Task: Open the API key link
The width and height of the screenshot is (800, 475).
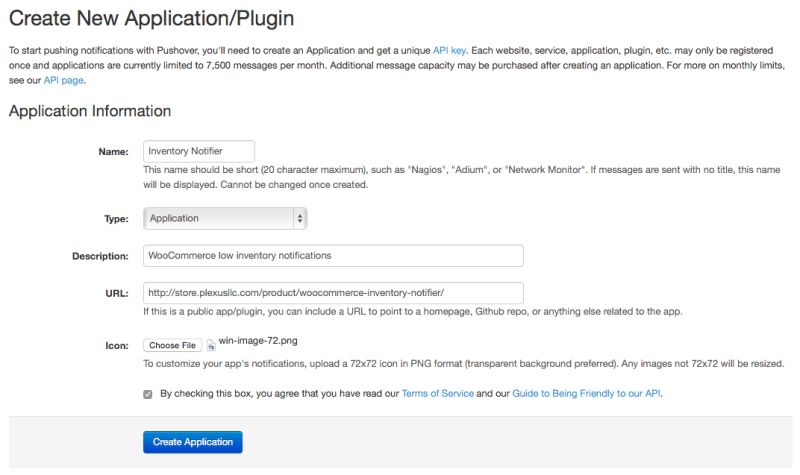Action: coord(449,51)
